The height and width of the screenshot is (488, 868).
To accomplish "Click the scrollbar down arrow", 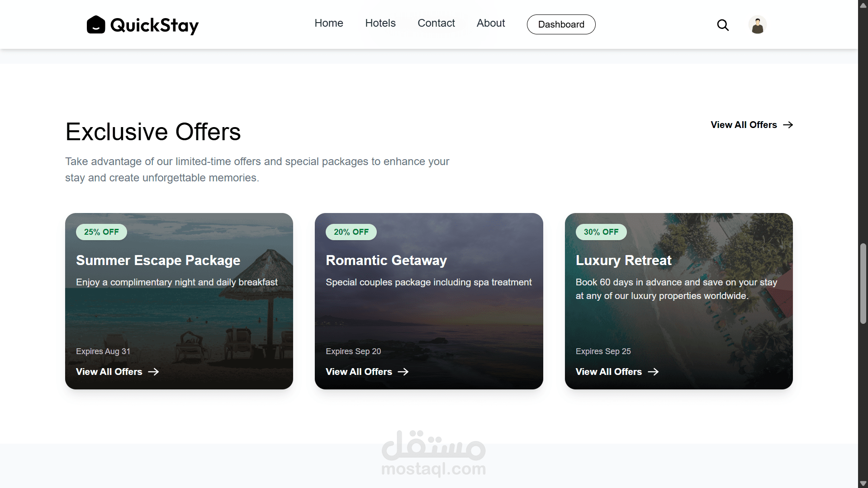I will 863,483.
